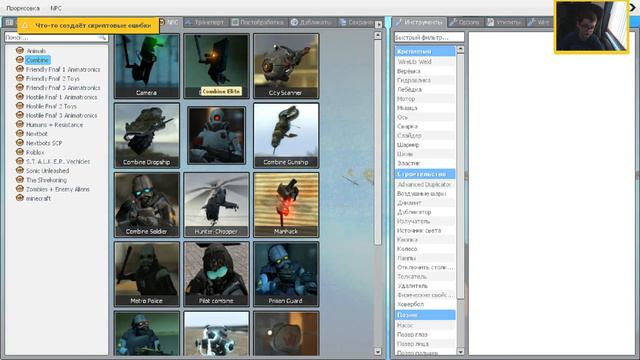Switch to the Дубликаты tab
The image size is (640, 360).
[x=311, y=22]
